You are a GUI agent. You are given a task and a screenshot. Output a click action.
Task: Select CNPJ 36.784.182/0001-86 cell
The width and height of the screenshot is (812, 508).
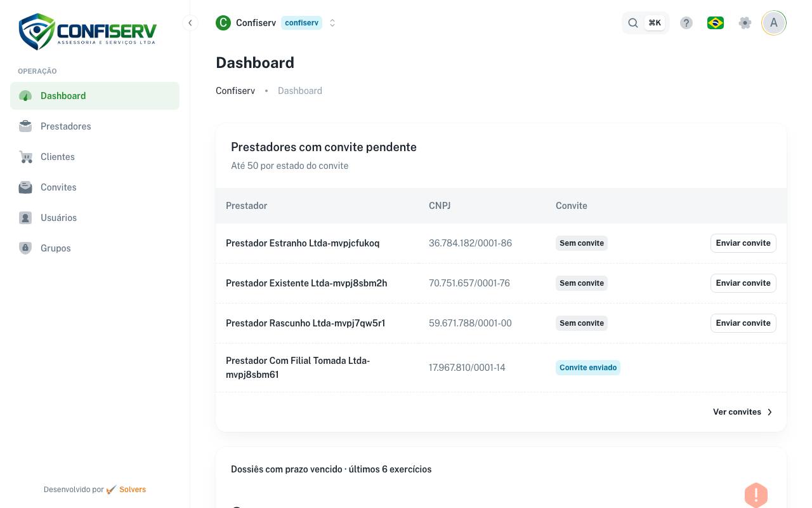470,243
